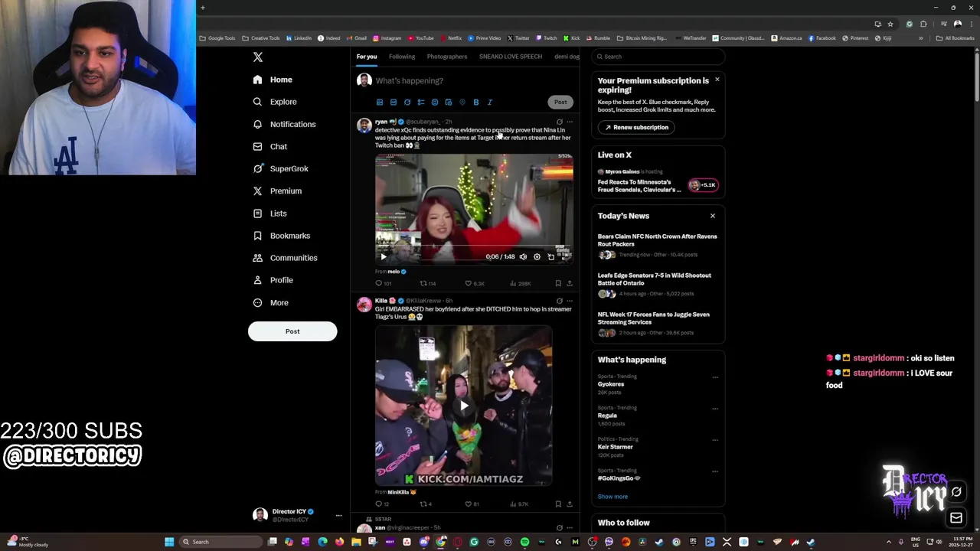The height and width of the screenshot is (551, 980).
Task: Open more options for Regula trend
Action: 715,409
